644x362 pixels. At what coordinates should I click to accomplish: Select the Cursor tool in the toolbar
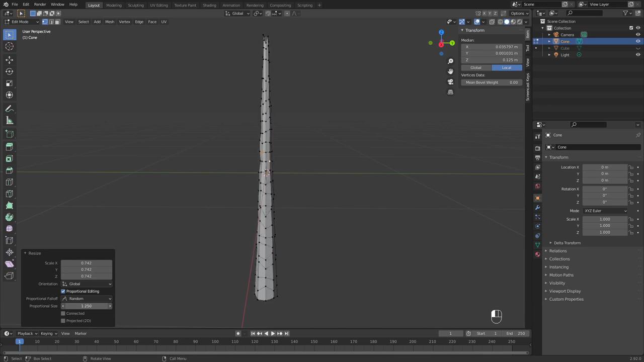[9, 46]
